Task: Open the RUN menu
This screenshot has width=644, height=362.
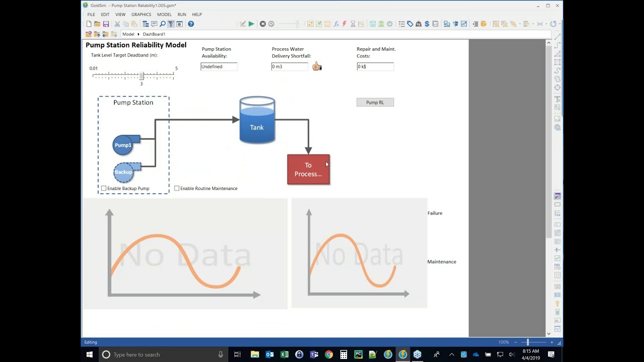Action: tap(182, 15)
